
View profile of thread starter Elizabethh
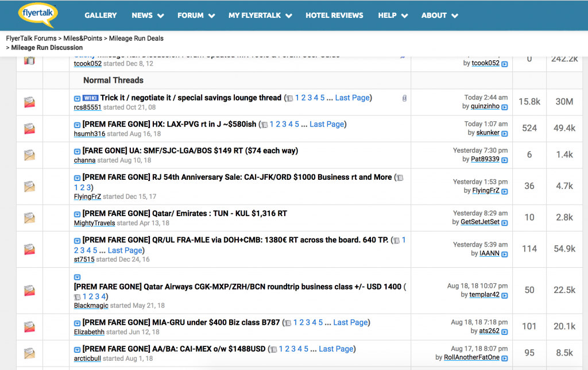(x=89, y=332)
